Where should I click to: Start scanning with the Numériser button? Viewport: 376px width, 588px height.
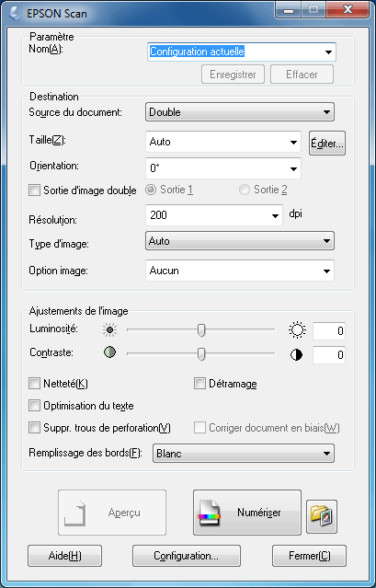(247, 513)
